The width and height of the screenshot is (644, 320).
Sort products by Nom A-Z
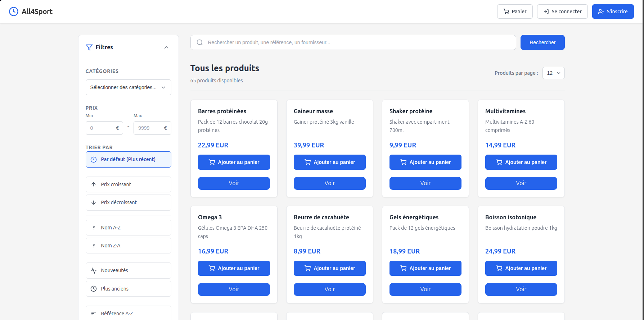(x=128, y=227)
